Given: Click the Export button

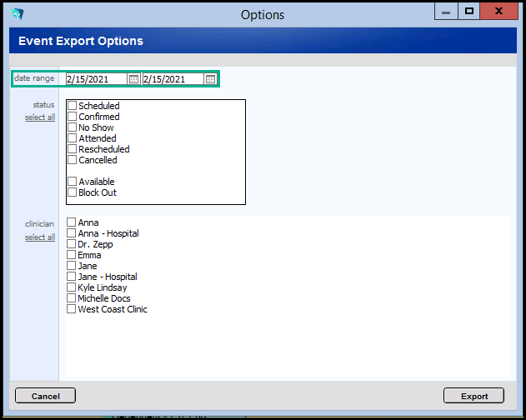Looking at the screenshot, I should coord(473,396).
